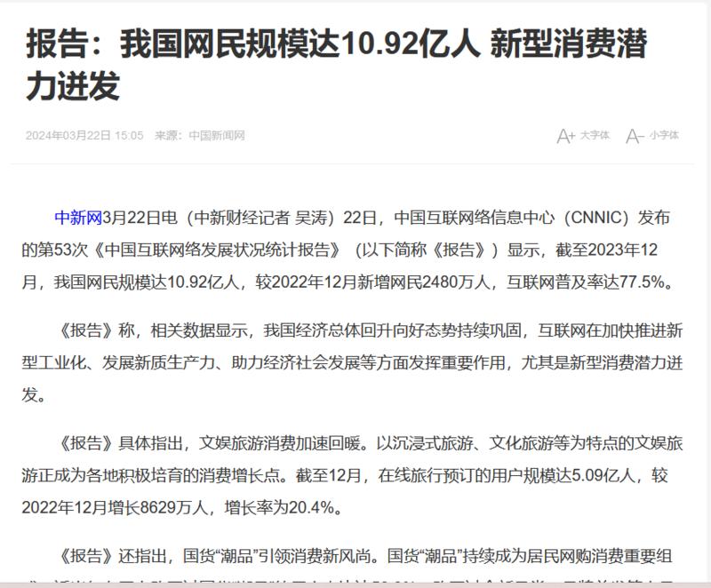The width and height of the screenshot is (711, 588).
Task: Click 《报告》 in the second paragraph
Action: coord(76,330)
